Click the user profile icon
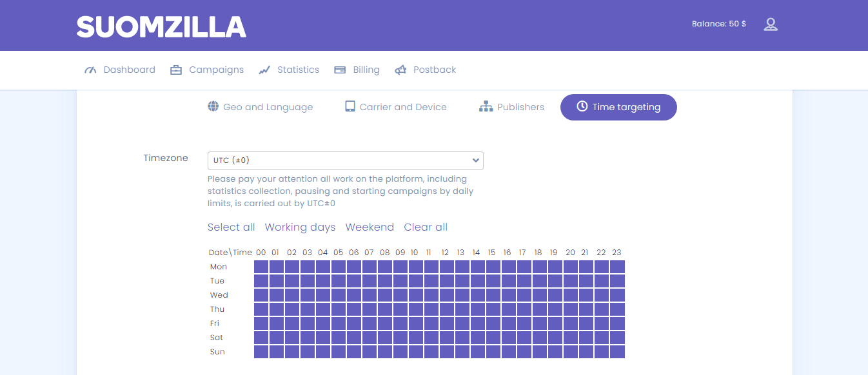868x375 pixels. [770, 24]
